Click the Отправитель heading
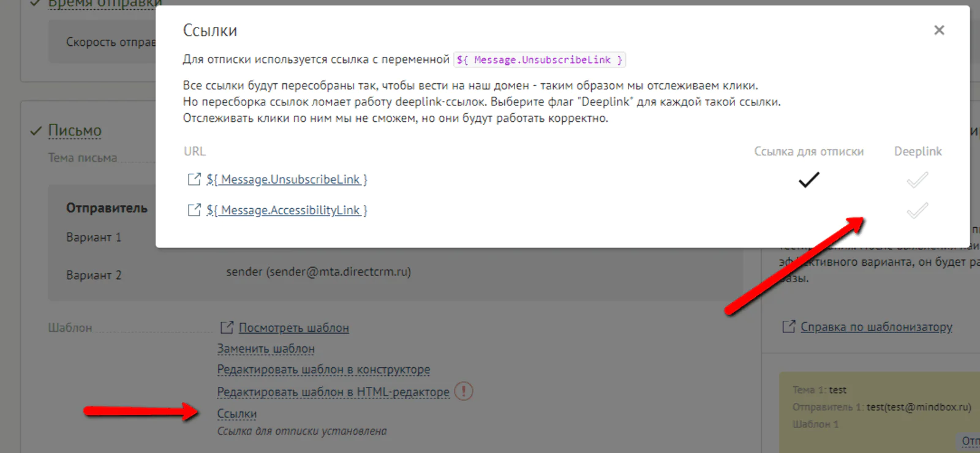 pyautogui.click(x=107, y=208)
